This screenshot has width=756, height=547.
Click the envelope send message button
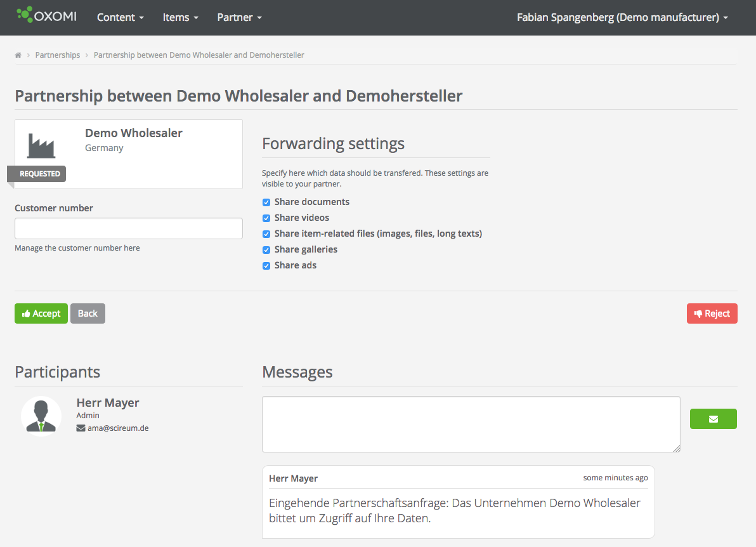tap(713, 419)
